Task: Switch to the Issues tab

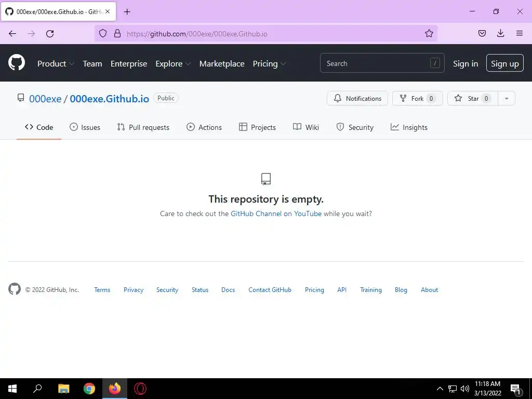Action: pyautogui.click(x=85, y=127)
